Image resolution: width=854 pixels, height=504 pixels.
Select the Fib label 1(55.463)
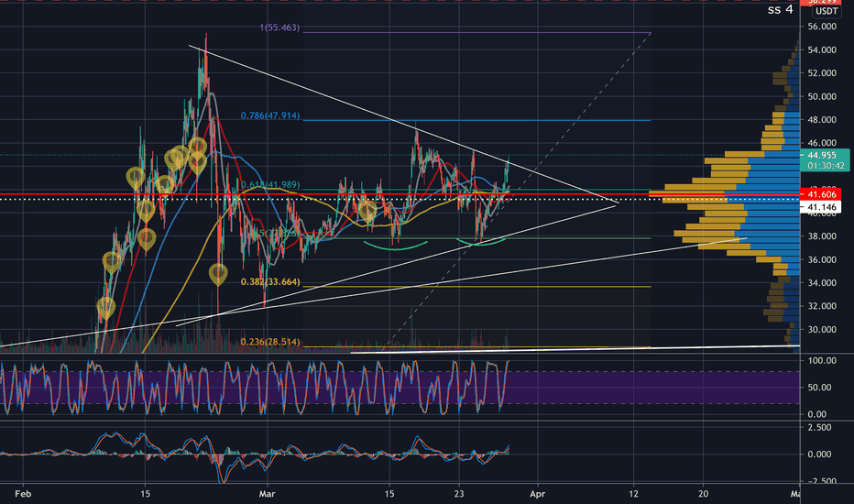[x=279, y=27]
